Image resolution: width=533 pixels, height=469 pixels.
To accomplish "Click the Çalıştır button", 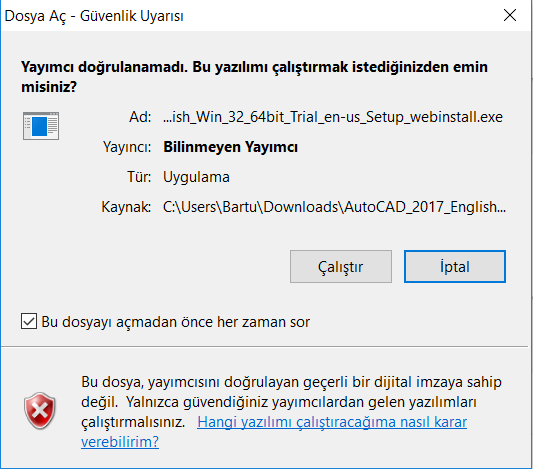I will coord(341,266).
